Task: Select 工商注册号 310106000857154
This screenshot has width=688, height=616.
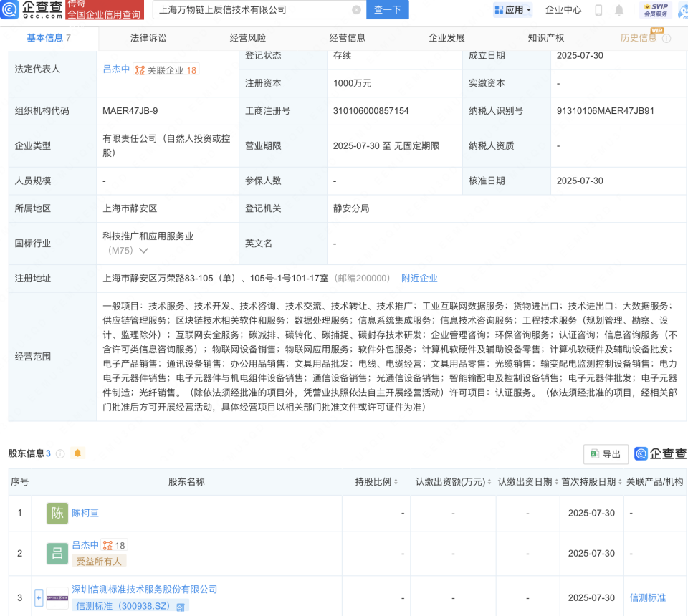Action: click(371, 111)
